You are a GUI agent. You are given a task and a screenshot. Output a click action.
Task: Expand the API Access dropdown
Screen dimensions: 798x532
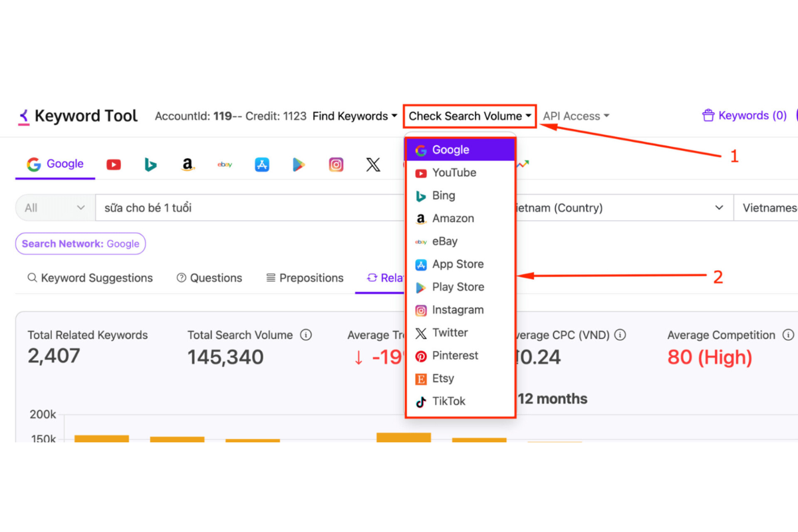coord(576,116)
